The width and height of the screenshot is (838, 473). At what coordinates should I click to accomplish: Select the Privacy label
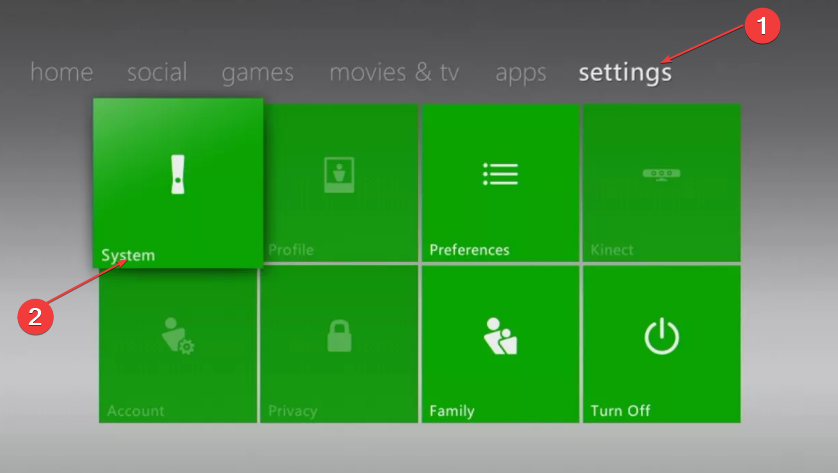pyautogui.click(x=292, y=411)
